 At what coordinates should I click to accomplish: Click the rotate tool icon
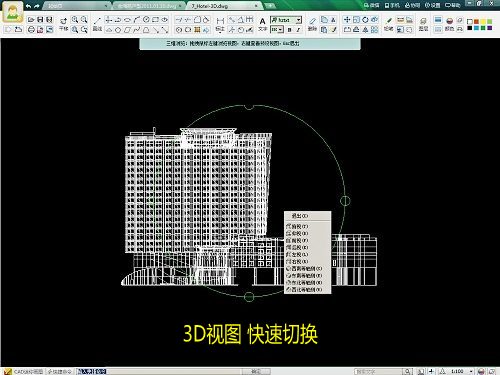(365, 20)
